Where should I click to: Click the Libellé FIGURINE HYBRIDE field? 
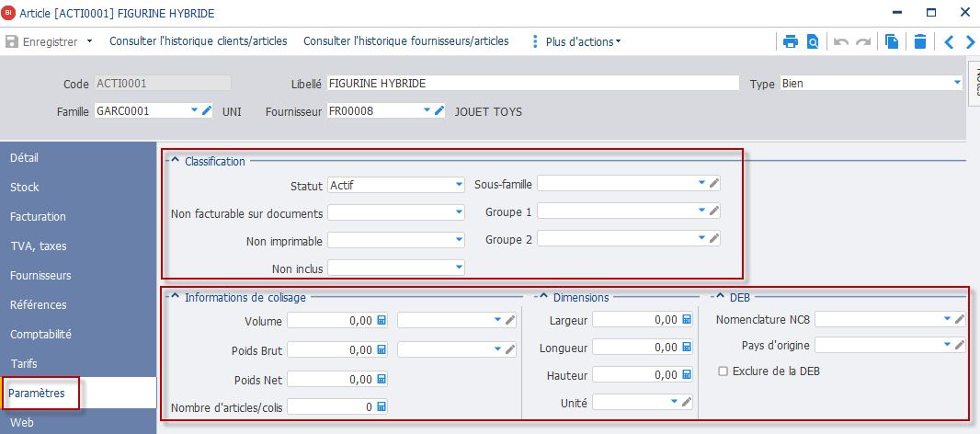(532, 83)
